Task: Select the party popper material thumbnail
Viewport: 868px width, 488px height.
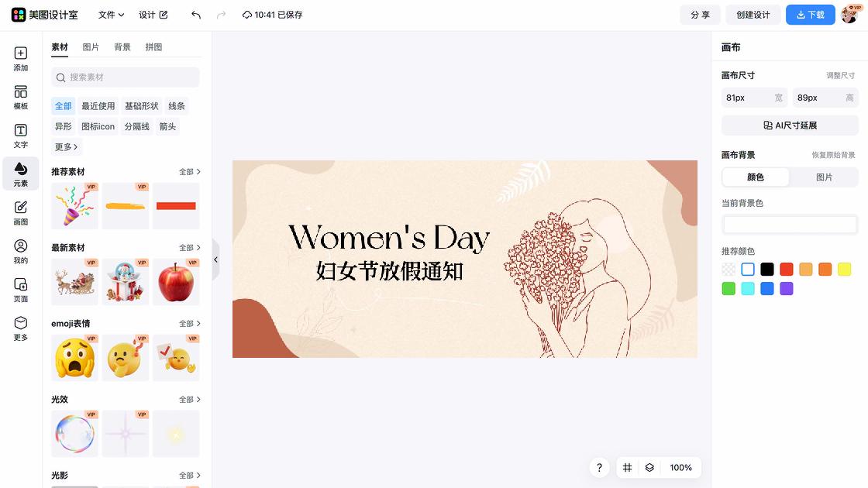Action: pos(74,206)
